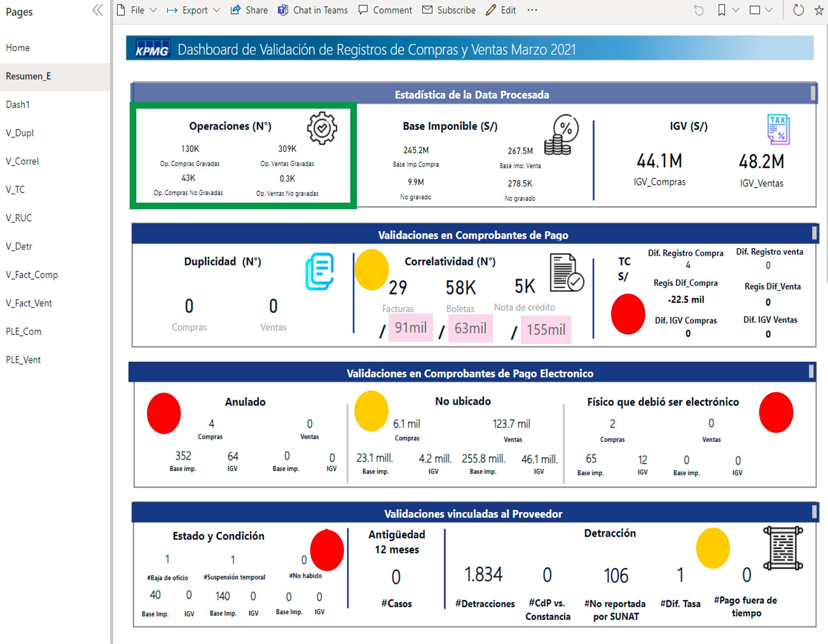Click the refresh visuals icon

(x=799, y=10)
